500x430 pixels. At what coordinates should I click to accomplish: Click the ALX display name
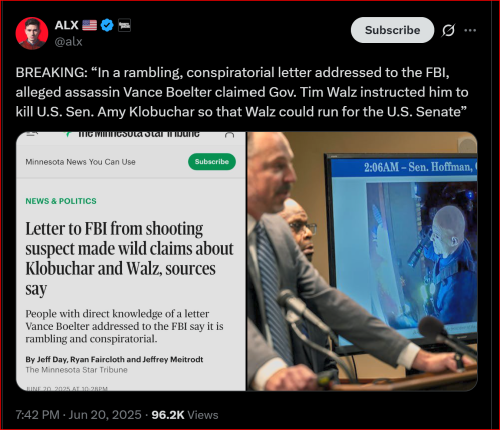click(x=66, y=25)
